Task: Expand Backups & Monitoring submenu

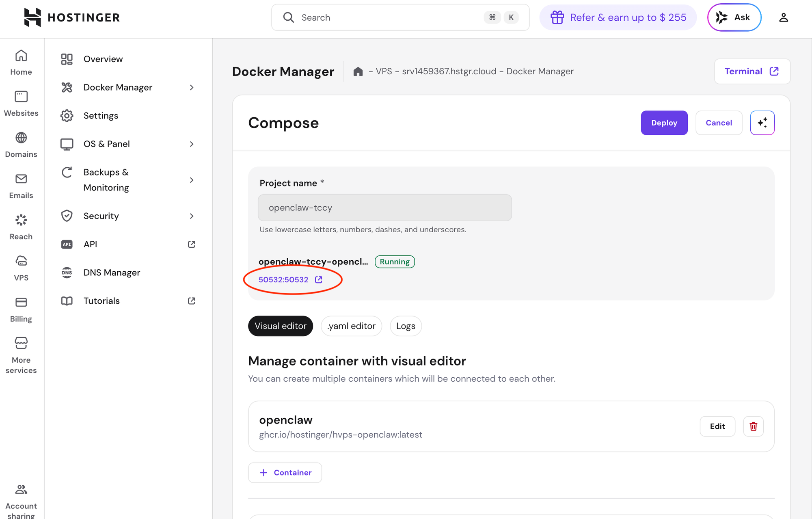Action: [x=192, y=180]
